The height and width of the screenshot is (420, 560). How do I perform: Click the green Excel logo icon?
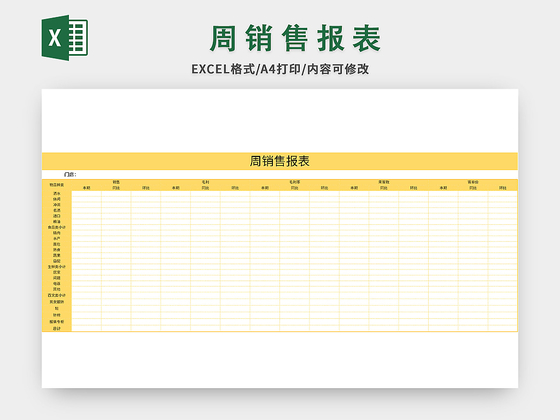[65, 38]
